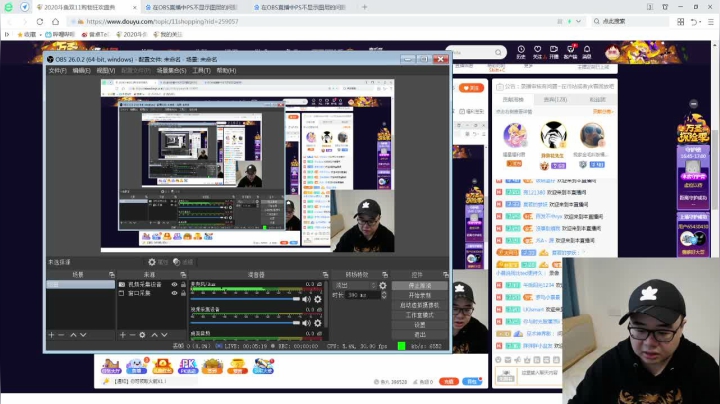Screen dimensions: 720x404
Task: Open the 2020斗鱼 bookmark
Action: tap(132, 34)
